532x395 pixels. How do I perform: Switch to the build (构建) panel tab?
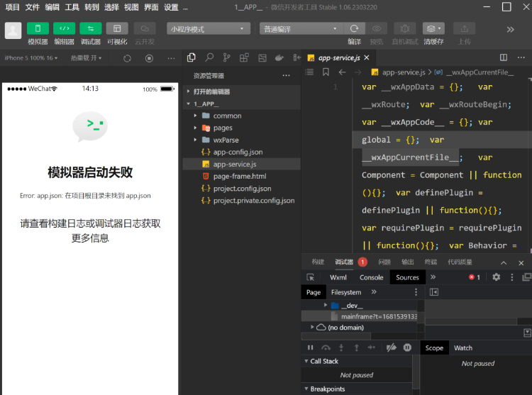point(318,262)
